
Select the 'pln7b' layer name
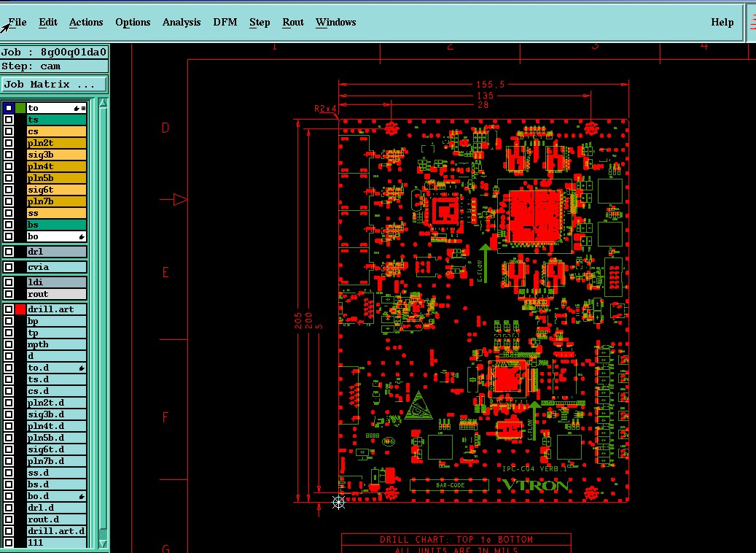click(x=56, y=201)
